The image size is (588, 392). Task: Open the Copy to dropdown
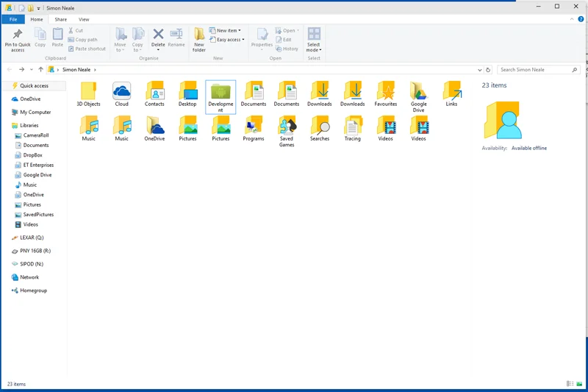coord(137,40)
